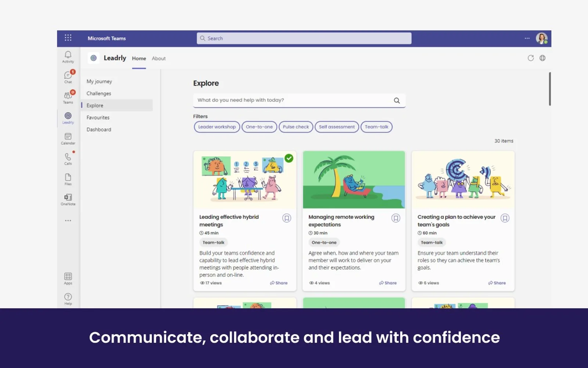Switch to the About tab
This screenshot has width=588, height=368.
[159, 59]
